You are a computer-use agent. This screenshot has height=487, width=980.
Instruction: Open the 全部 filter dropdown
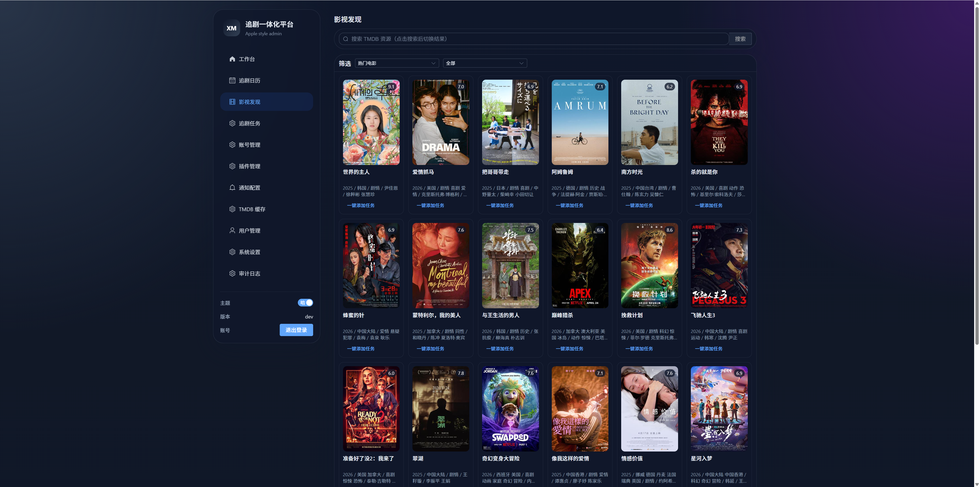485,63
